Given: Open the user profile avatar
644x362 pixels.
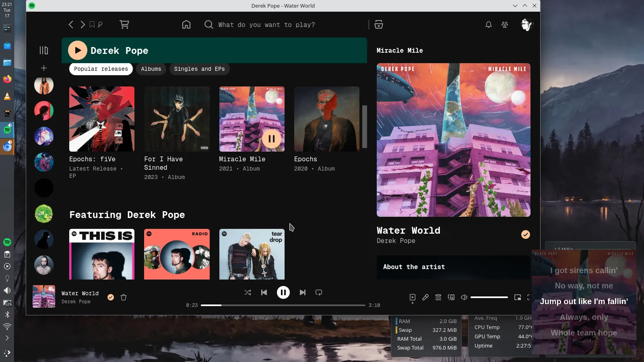Looking at the screenshot, I should 526,25.
